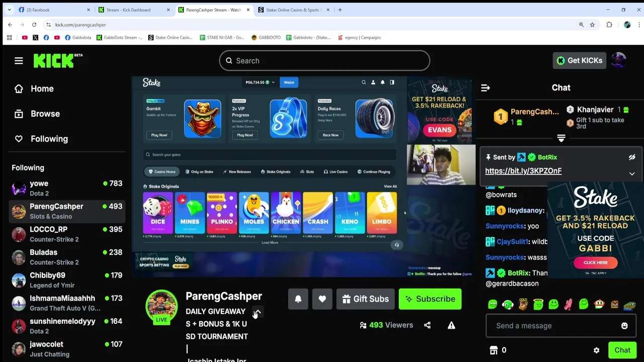Open jawocolet Just Chatting channel
The image size is (644, 362).
[67, 349]
